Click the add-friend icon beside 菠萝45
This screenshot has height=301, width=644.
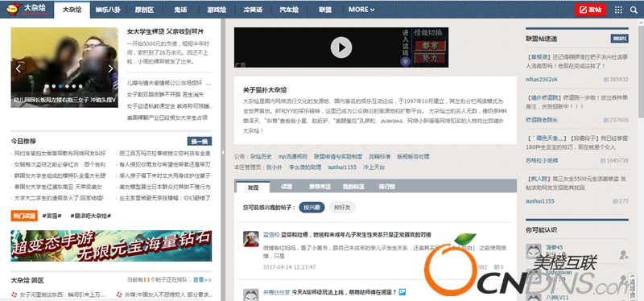pyautogui.click(x=624, y=254)
